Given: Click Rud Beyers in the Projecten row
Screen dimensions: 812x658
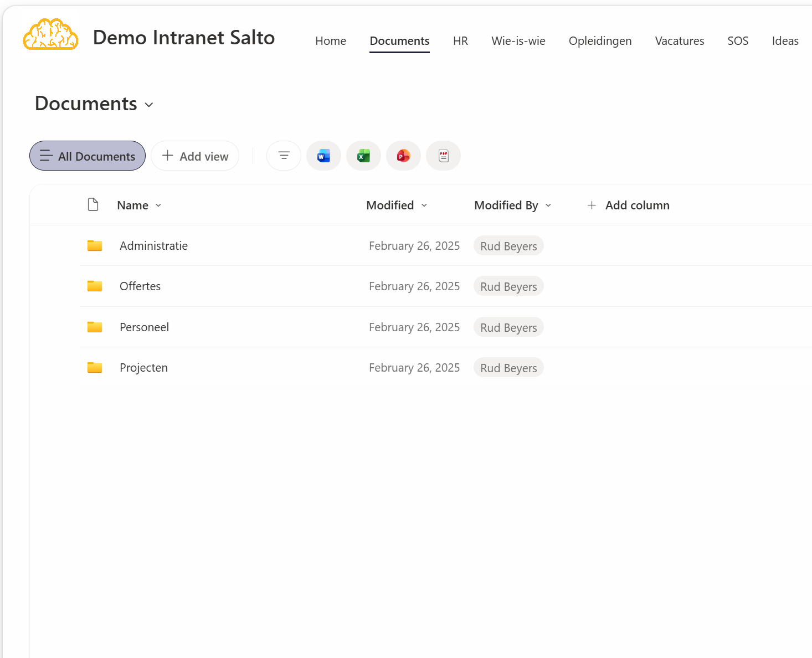Looking at the screenshot, I should tap(508, 368).
